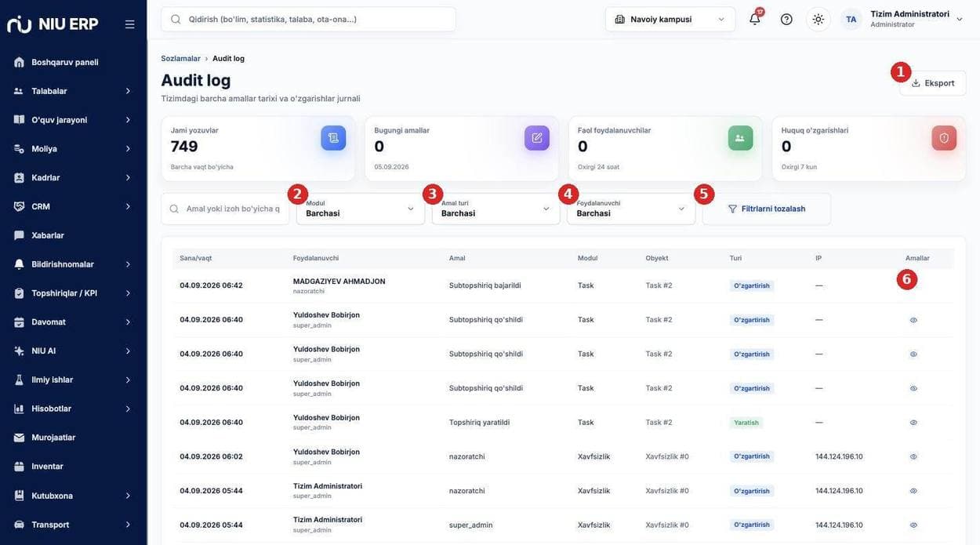
Task: Click the TA user avatar
Action: point(851,19)
